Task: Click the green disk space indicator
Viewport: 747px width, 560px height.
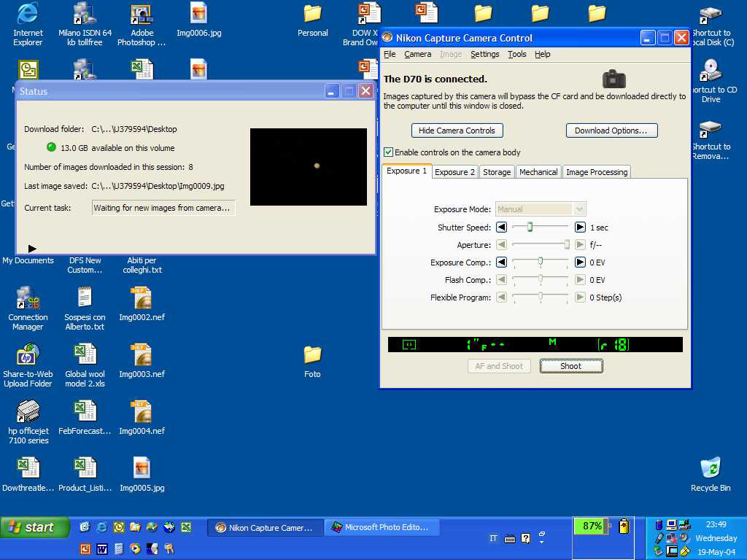Action: pyautogui.click(x=52, y=147)
